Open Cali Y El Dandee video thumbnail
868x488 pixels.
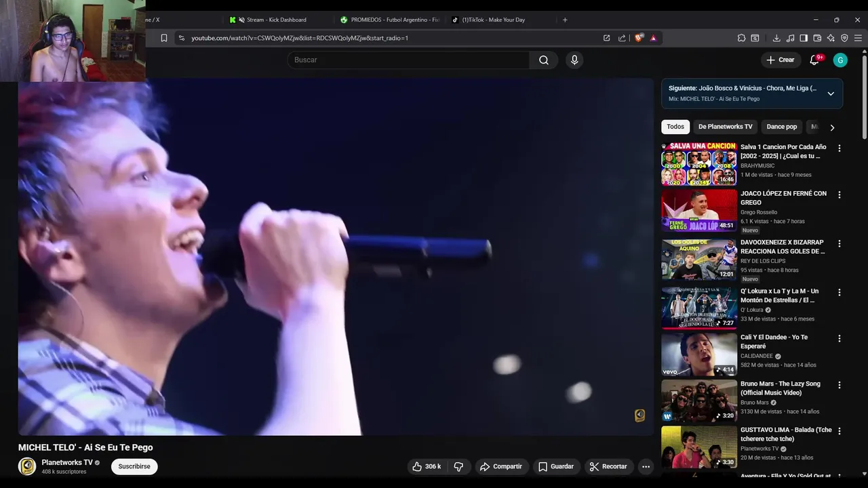(699, 354)
